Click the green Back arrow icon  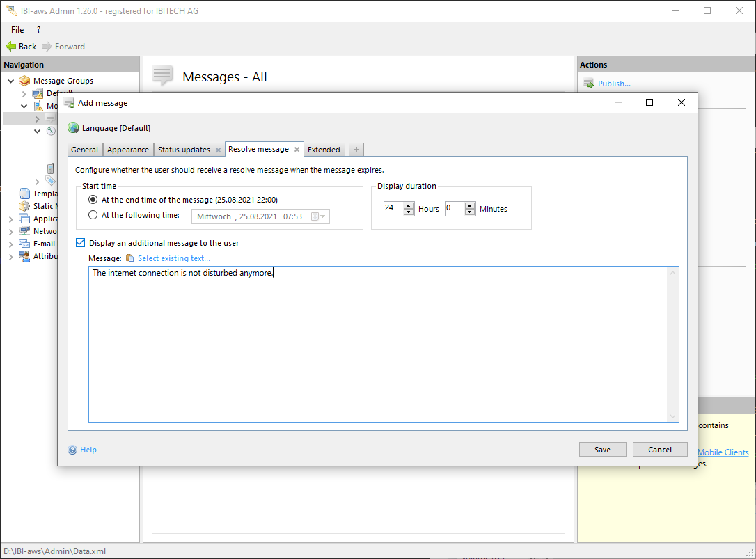point(10,47)
